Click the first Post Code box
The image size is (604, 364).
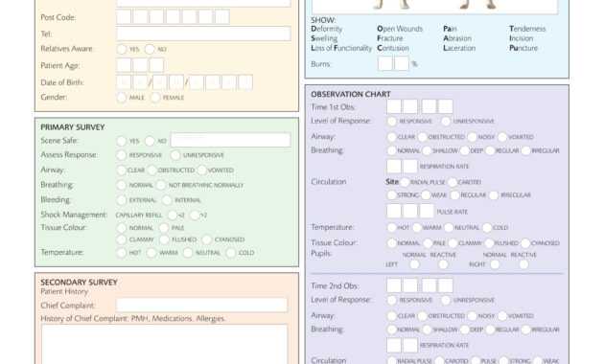124,17
